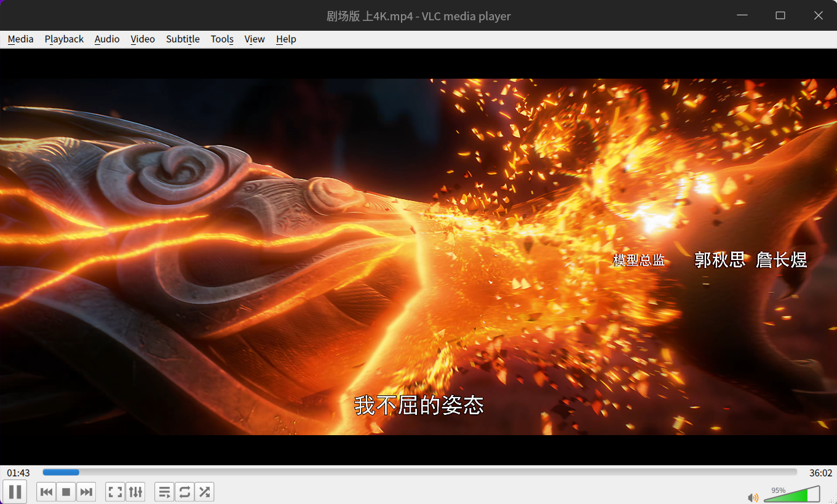Click the subtitle text 我不屈的姿态
Viewport: 837px width, 504px height.
tap(419, 405)
